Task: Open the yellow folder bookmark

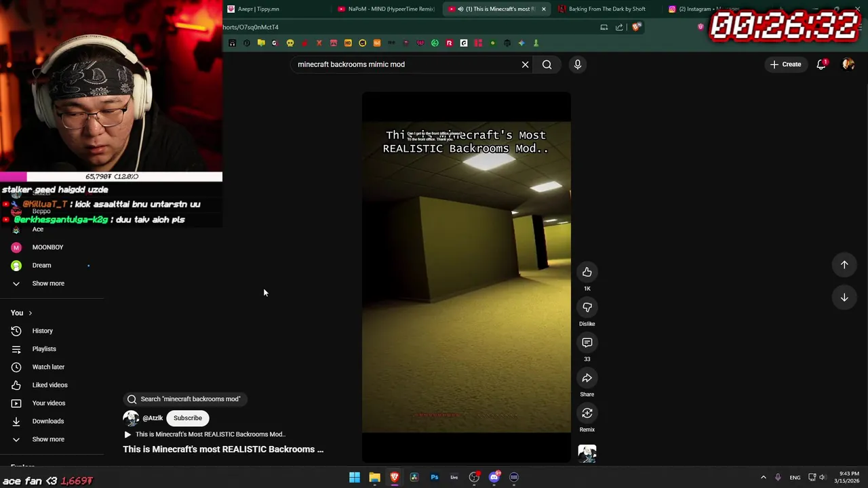Action: [261, 43]
